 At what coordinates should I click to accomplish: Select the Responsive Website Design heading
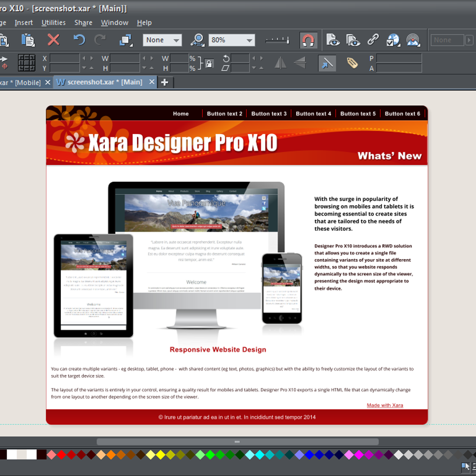click(218, 350)
